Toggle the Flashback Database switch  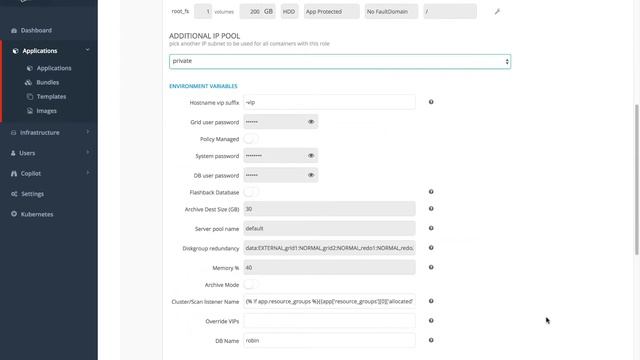pos(251,192)
